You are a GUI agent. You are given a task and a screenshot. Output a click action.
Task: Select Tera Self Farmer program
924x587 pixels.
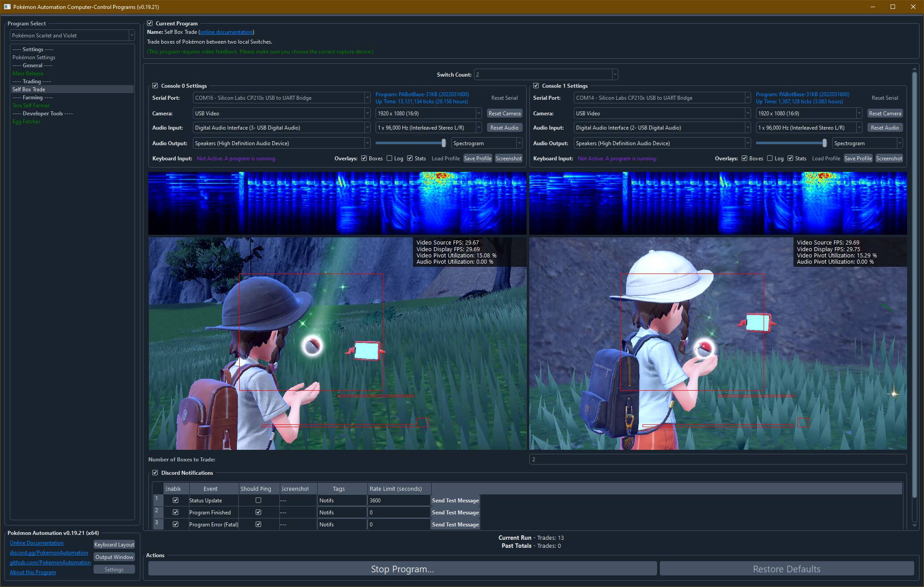pyautogui.click(x=31, y=105)
